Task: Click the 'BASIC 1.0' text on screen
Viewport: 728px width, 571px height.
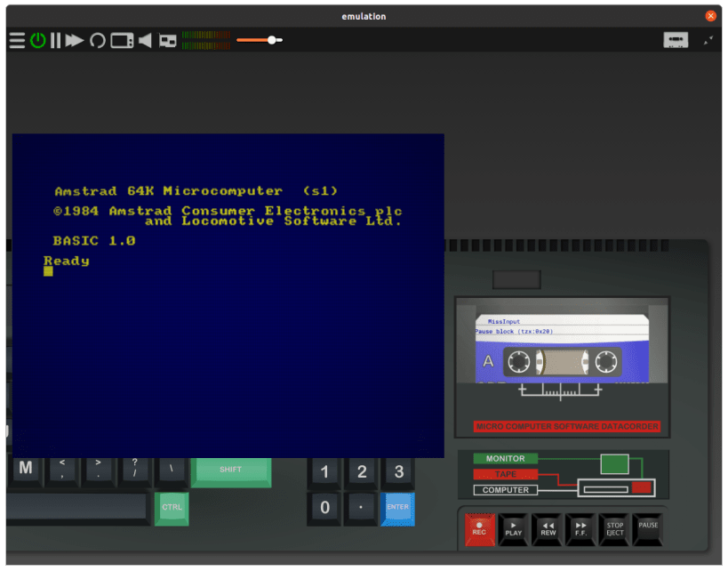Action: (94, 241)
